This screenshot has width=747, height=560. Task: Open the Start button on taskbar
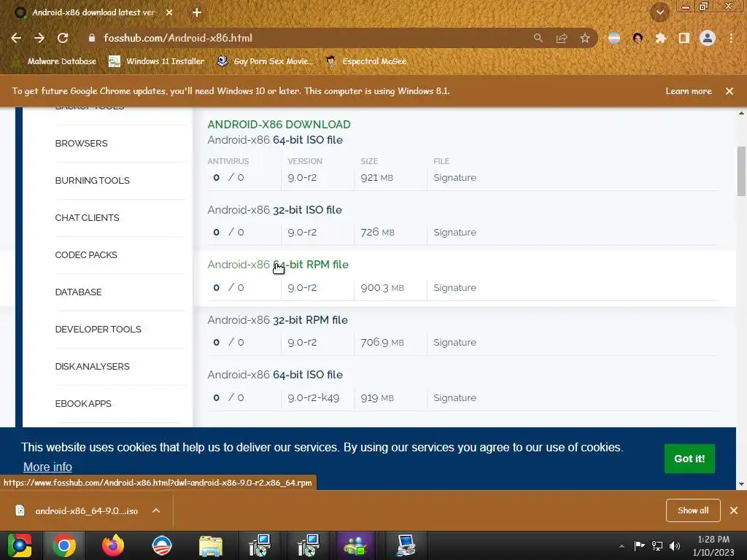[x=20, y=545]
